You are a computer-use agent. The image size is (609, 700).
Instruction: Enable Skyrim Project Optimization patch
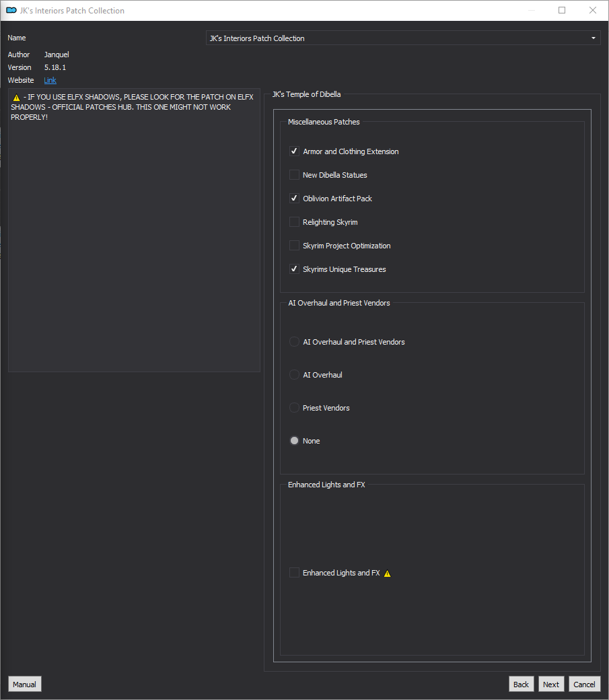294,246
